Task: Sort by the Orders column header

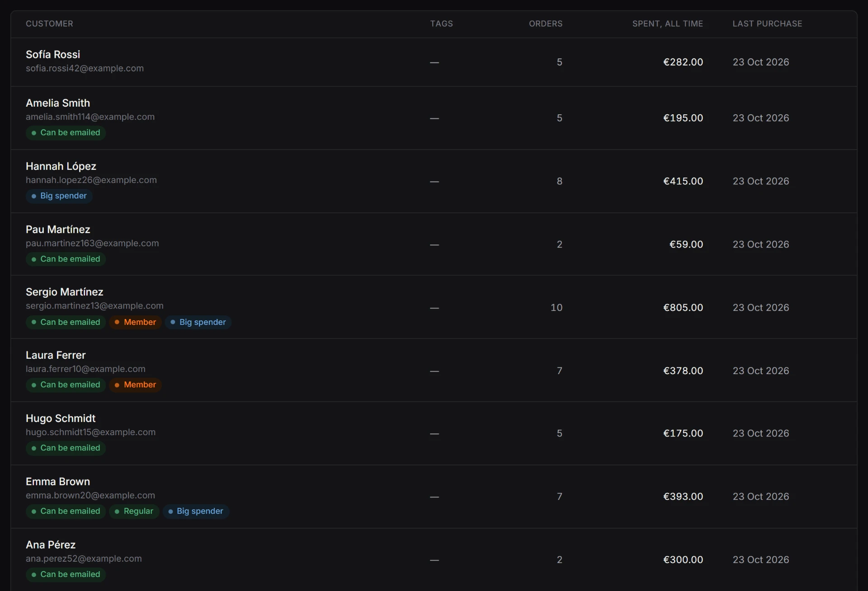Action: pos(546,23)
